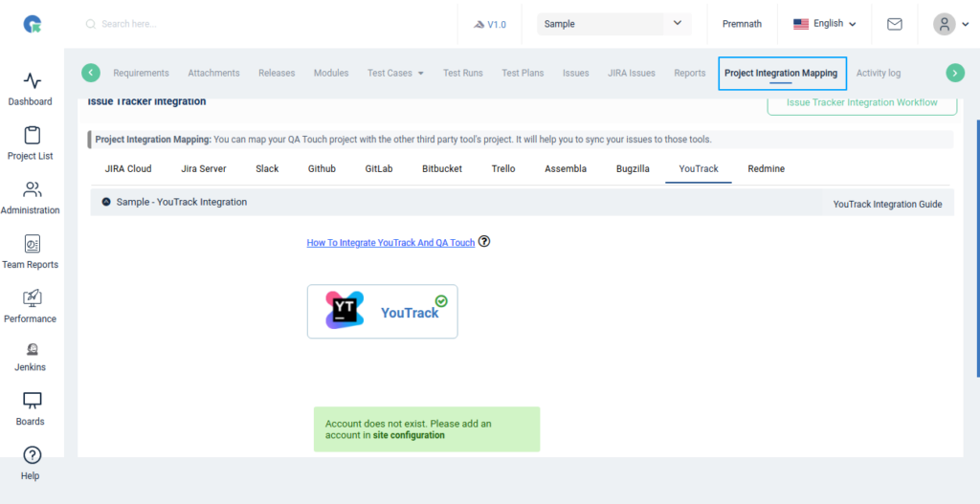The image size is (980, 504).
Task: Follow the site configuration link
Action: [409, 435]
